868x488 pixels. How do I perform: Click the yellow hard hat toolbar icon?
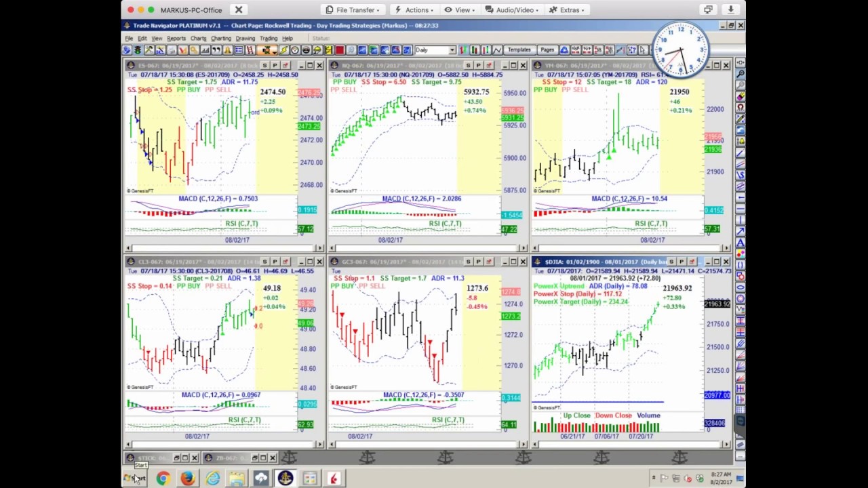(x=317, y=50)
